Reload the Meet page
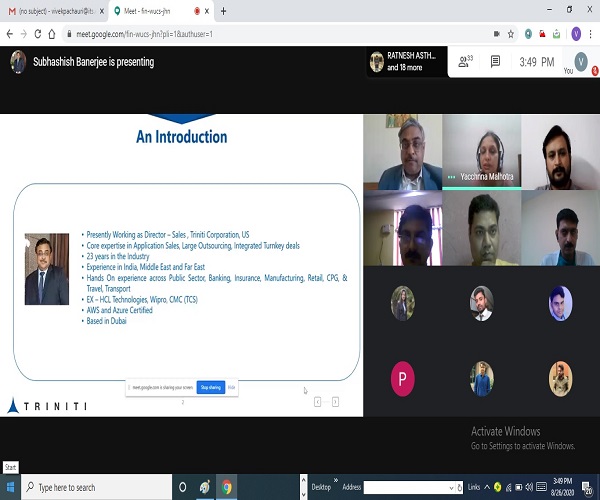 38,34
